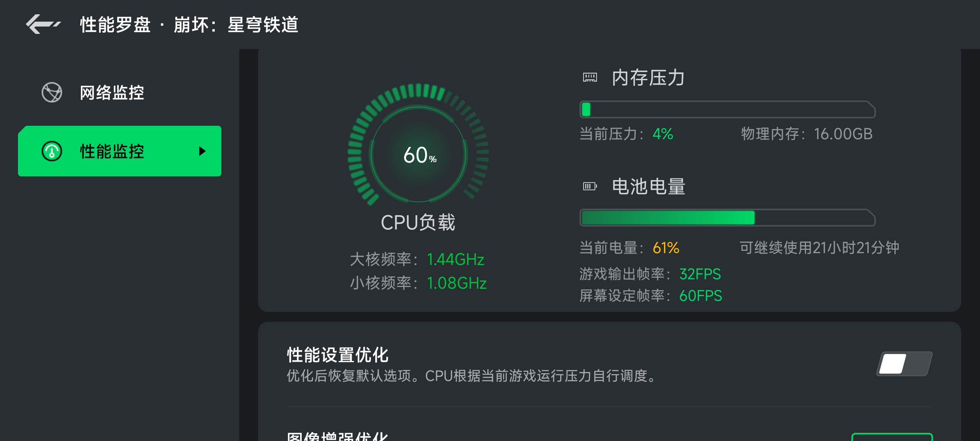Click the 屏幕设定帧率 60FPS reading
980x441 pixels.
[700, 296]
